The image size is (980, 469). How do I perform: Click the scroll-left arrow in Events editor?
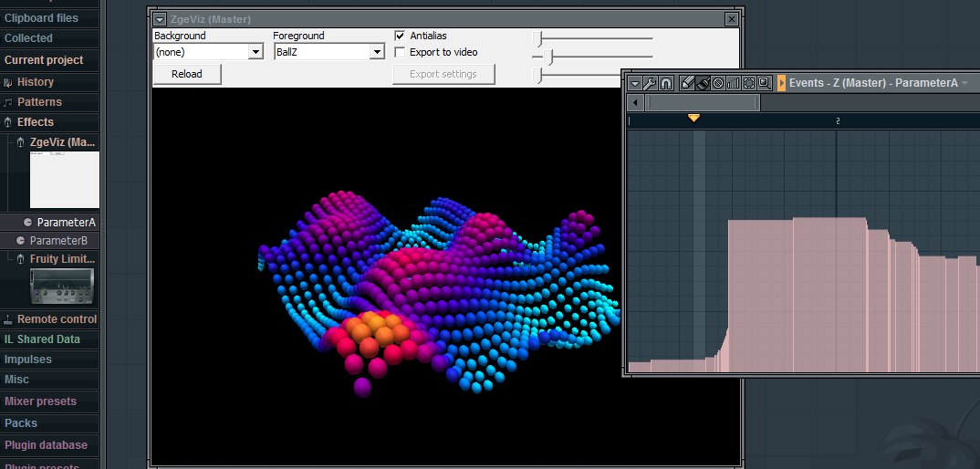coord(636,102)
